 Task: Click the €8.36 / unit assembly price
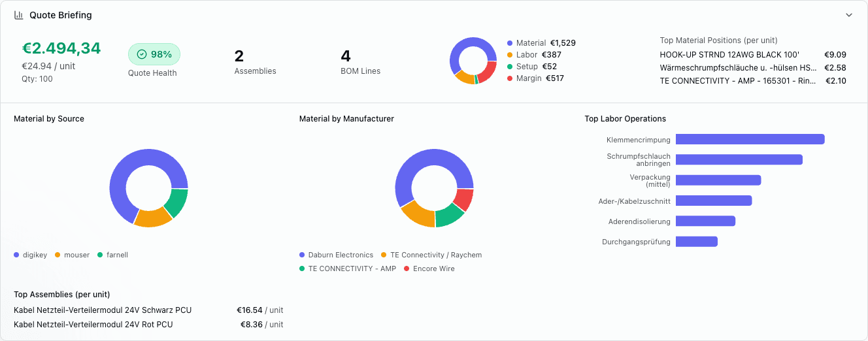point(262,325)
